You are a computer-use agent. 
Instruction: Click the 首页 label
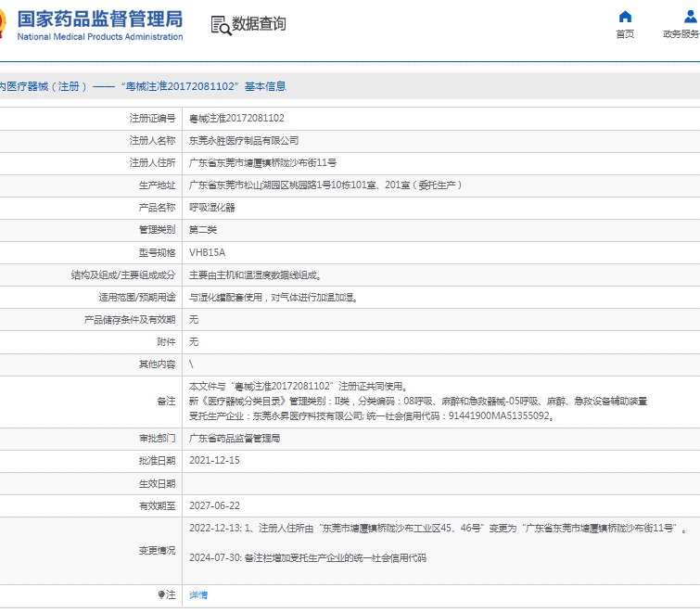click(x=625, y=34)
